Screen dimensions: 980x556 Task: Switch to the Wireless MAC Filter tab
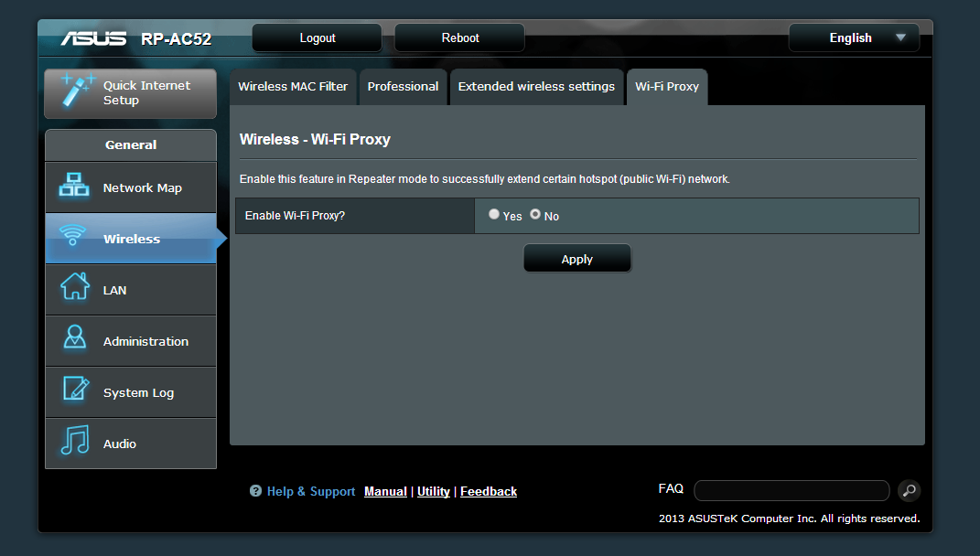(293, 87)
